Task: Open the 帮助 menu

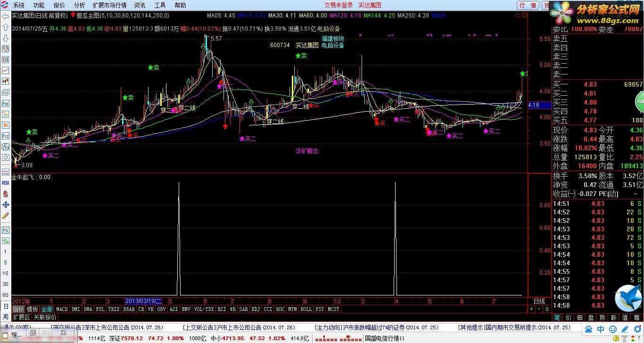Action: (x=181, y=5)
